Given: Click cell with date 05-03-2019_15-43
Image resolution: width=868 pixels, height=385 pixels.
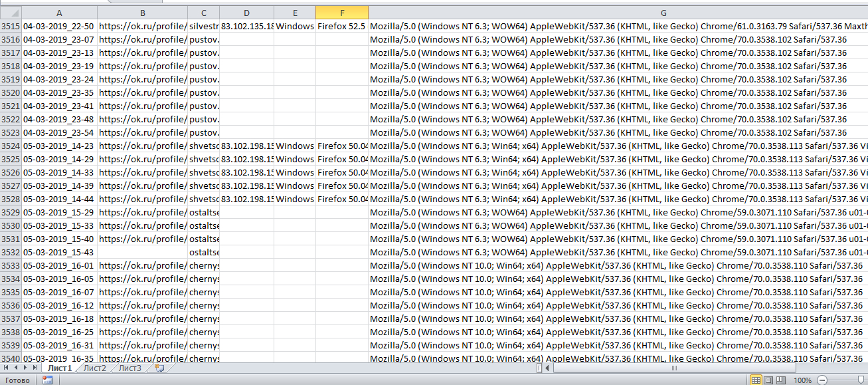Looking at the screenshot, I should (60, 252).
